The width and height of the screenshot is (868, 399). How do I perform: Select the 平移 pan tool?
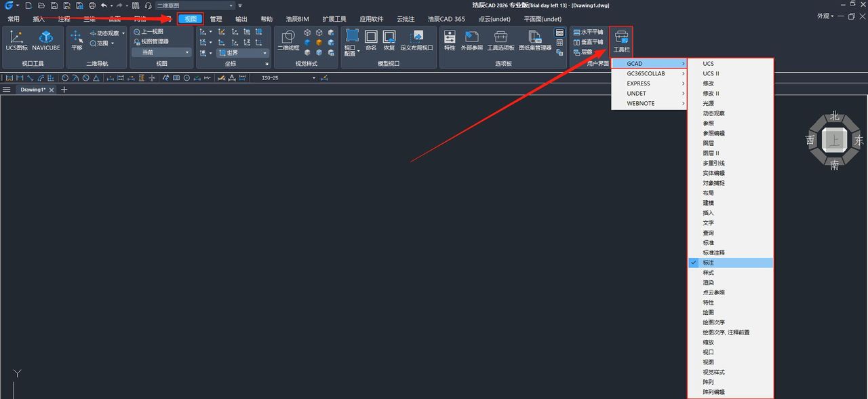77,41
